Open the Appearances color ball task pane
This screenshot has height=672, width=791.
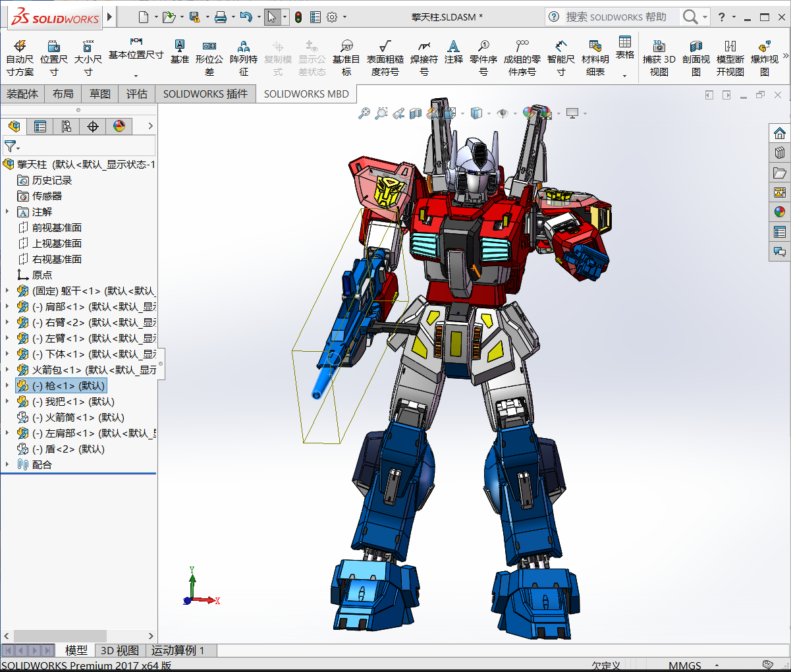tap(780, 211)
